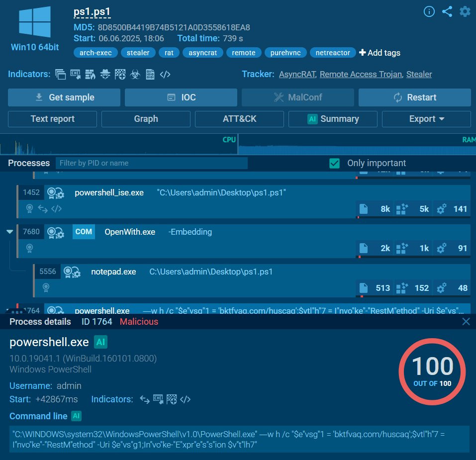Collapse the OpenWith.exe process tree
The width and height of the screenshot is (476, 460).
pyautogui.click(x=10, y=232)
